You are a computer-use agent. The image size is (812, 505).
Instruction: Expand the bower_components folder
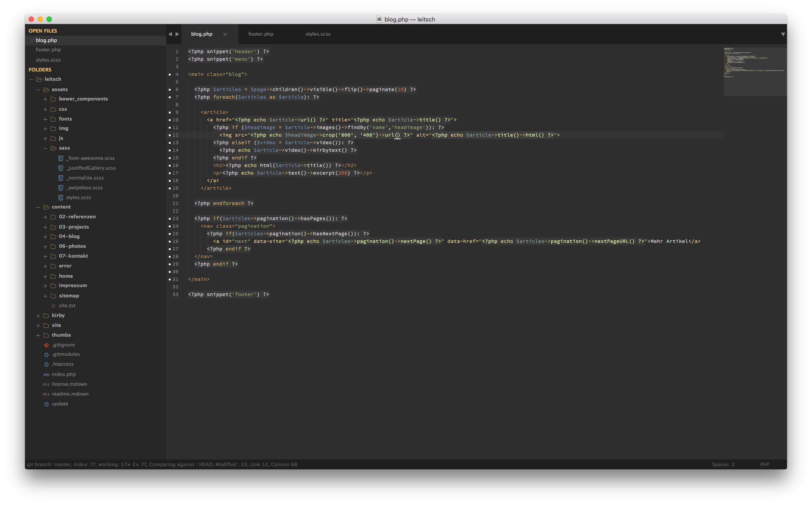45,99
